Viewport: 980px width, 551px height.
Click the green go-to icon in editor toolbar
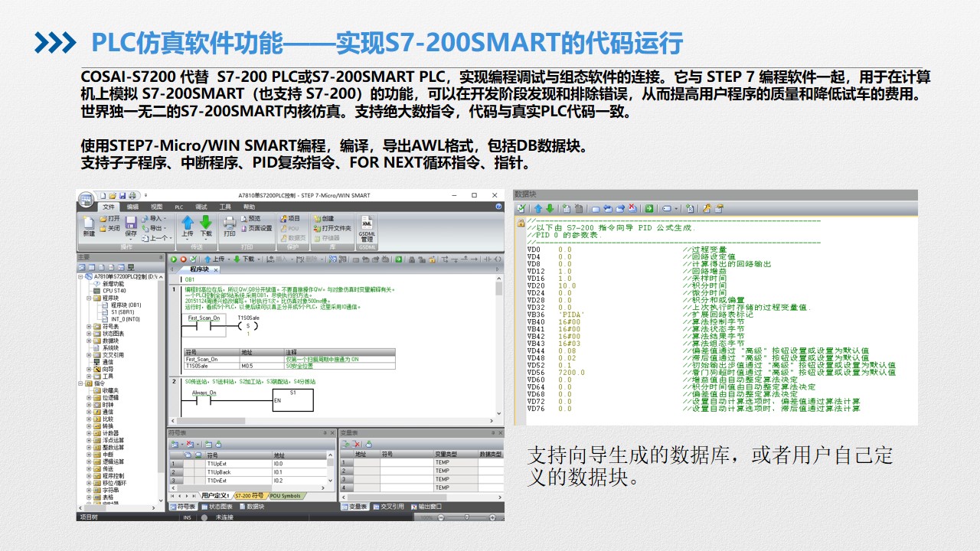[x=399, y=259]
